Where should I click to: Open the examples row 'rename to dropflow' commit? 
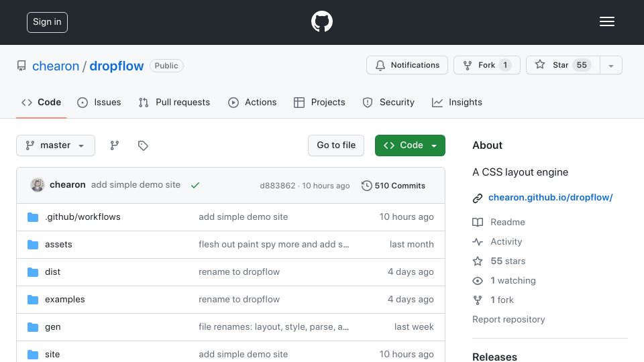pos(239,299)
